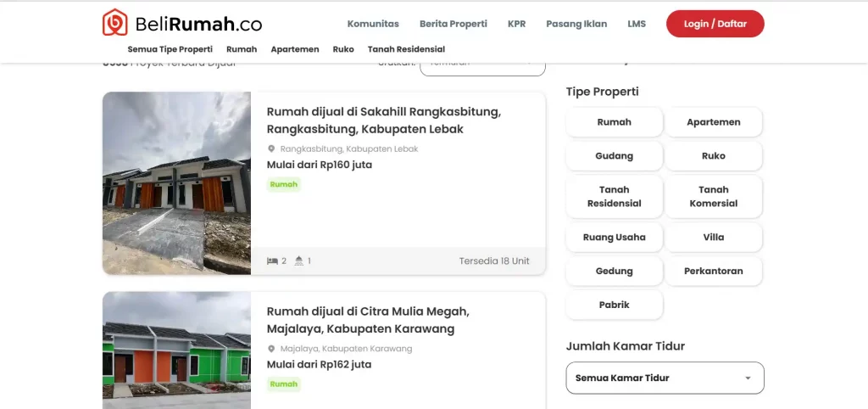The height and width of the screenshot is (409, 868).
Task: Filter by Perkantoran property type
Action: point(714,271)
